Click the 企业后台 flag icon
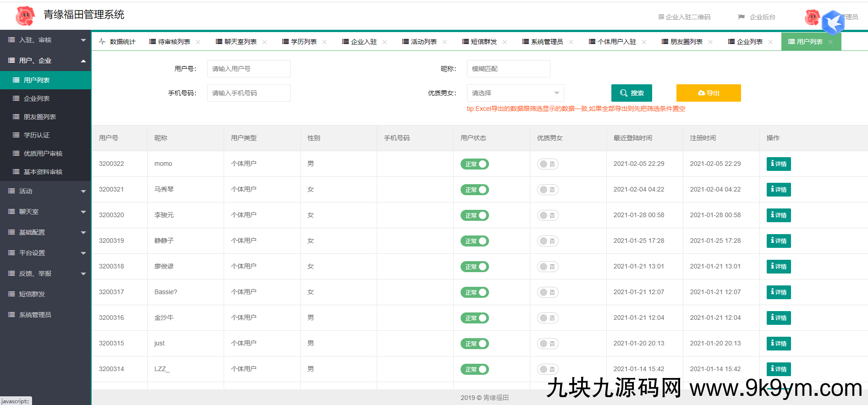 coord(741,17)
